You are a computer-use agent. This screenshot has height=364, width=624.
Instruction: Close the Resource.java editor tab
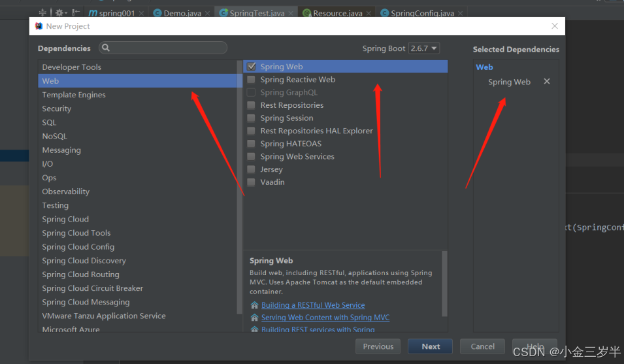369,13
